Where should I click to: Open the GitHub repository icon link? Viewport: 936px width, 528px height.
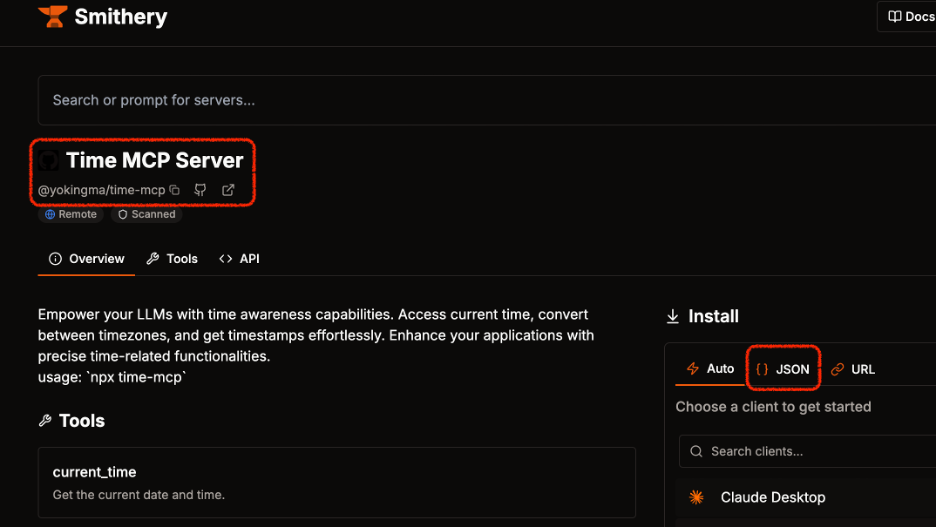(x=200, y=190)
